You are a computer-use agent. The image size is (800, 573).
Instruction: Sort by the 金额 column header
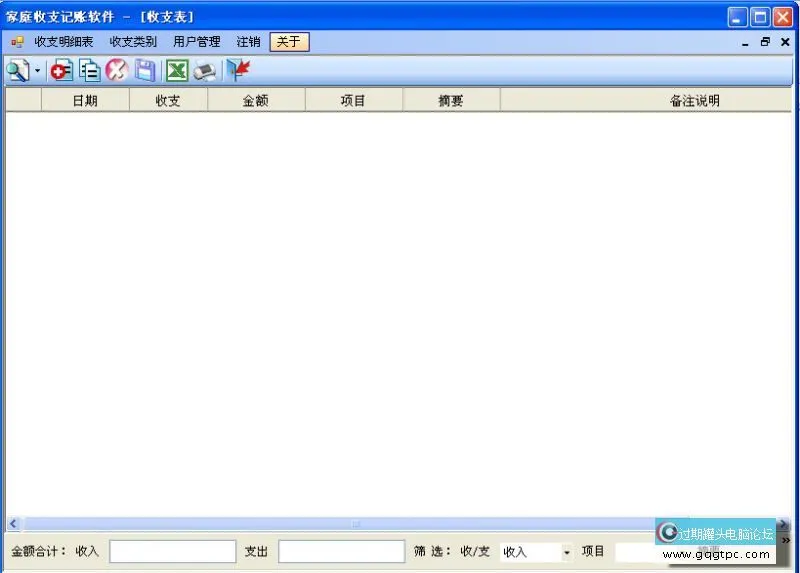click(256, 100)
